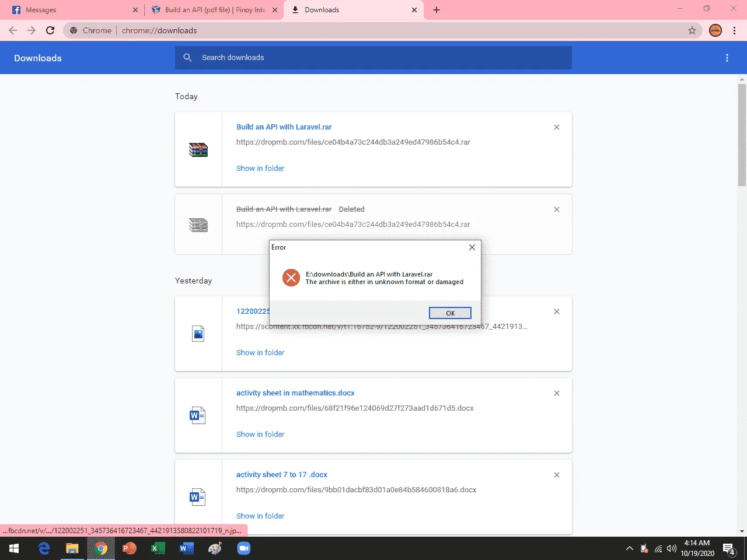Click OK in the Error dialog
747x560 pixels.
tap(450, 313)
